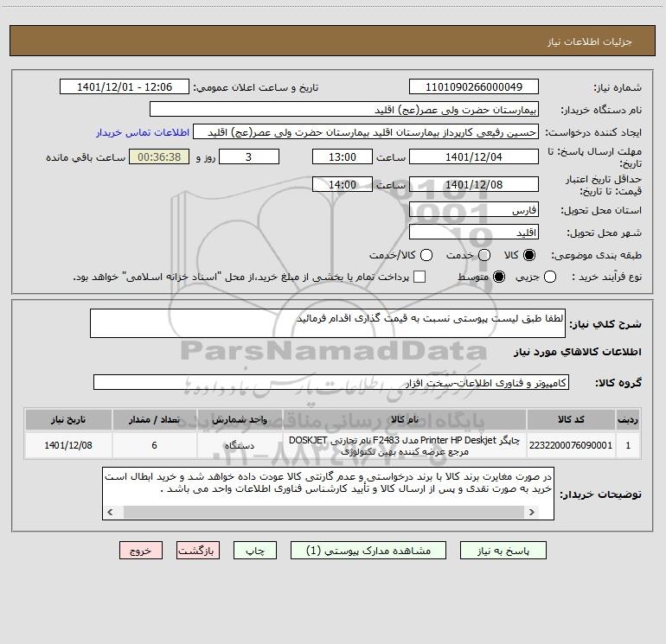The height and width of the screenshot is (644, 666).
Task: Select the کالا radio button
Action: point(529,255)
